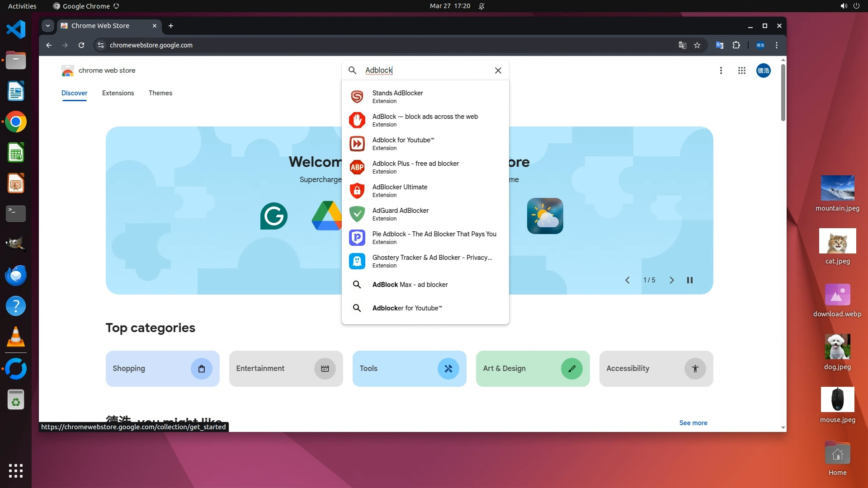Click the Adblock Plus ABP icon suggestion
The image size is (868, 488).
[357, 167]
